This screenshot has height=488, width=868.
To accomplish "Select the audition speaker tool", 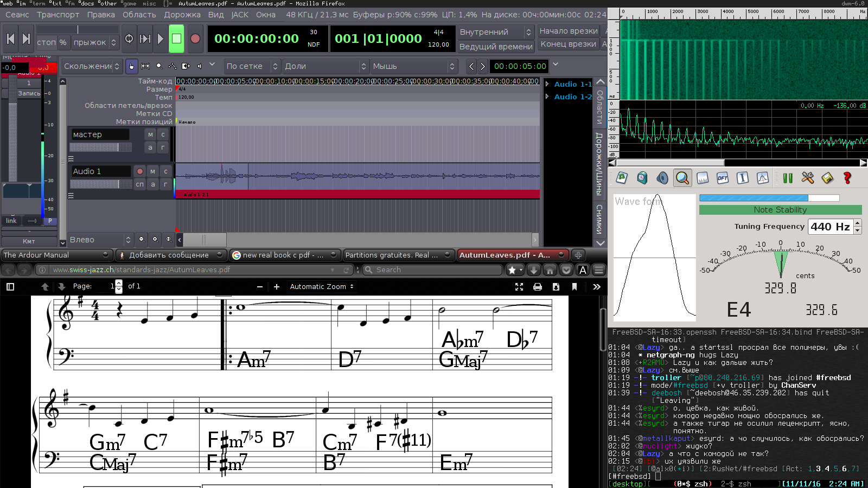I will 200,66.
